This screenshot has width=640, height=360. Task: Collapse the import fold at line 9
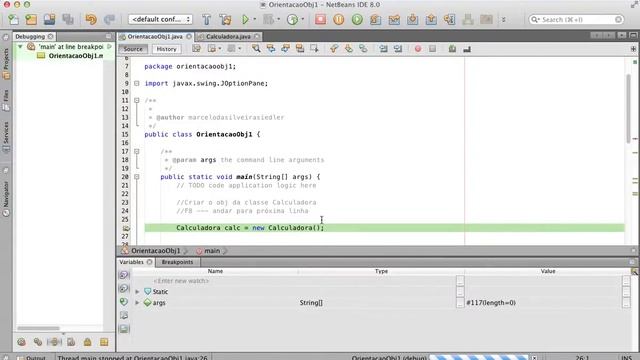pos(137,83)
